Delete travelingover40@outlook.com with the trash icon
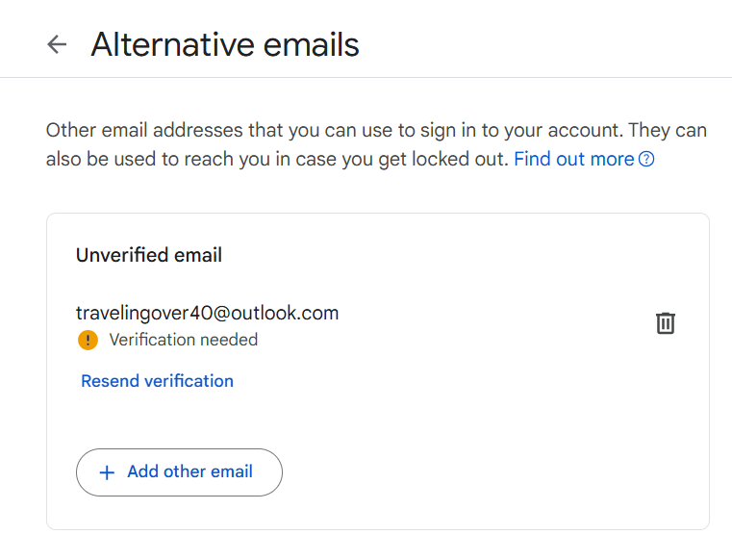 tap(666, 323)
